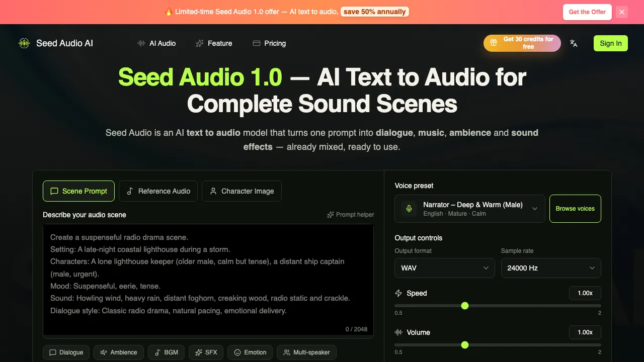Image resolution: width=644 pixels, height=362 pixels.
Task: Go to the Pricing page
Action: point(269,43)
